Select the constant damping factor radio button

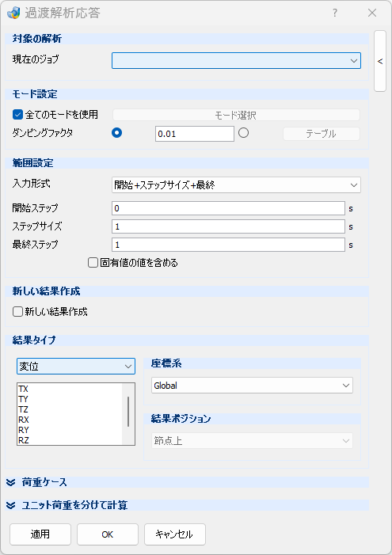117,133
